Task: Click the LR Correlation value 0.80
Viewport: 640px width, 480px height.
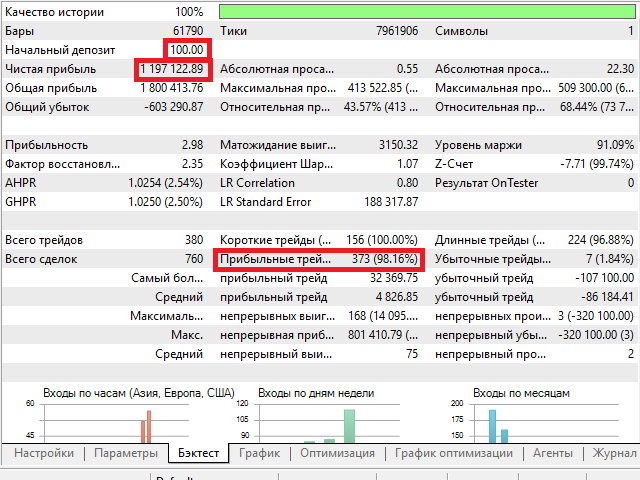Action: pyautogui.click(x=407, y=182)
